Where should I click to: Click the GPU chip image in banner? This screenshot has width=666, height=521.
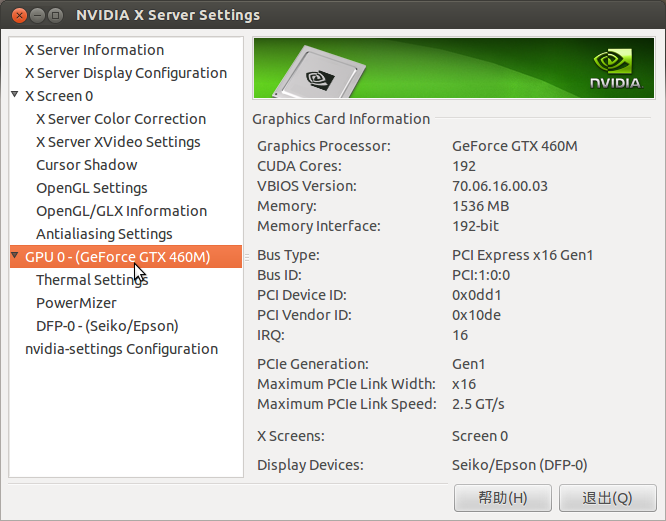[x=319, y=72]
